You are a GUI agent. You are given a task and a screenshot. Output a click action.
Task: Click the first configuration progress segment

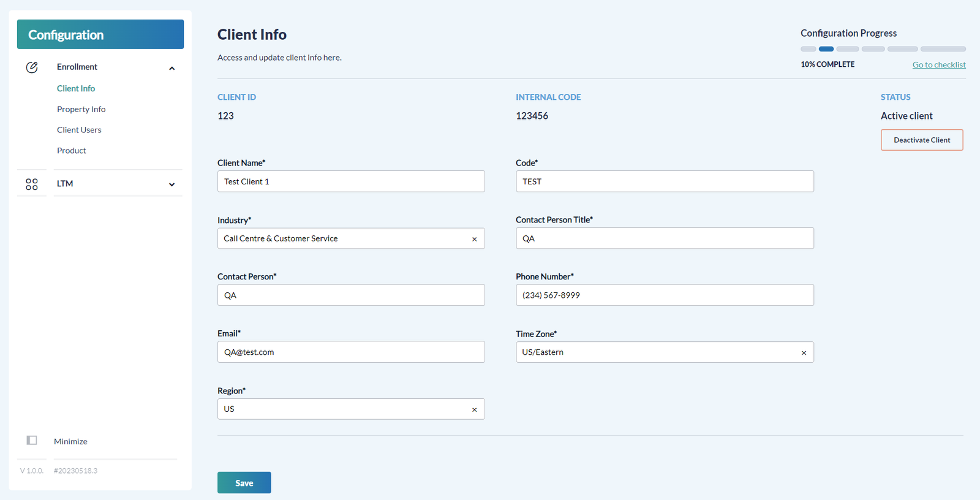coord(809,49)
